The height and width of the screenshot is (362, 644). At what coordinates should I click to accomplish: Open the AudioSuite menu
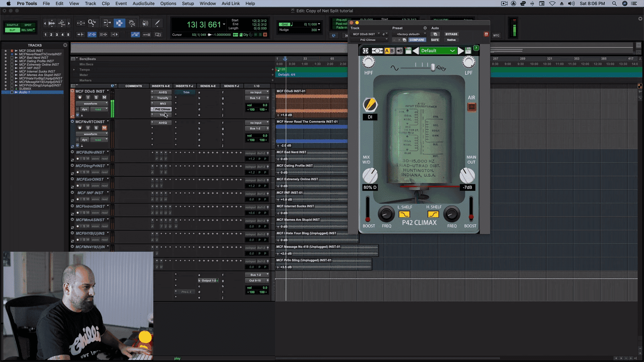[144, 3]
